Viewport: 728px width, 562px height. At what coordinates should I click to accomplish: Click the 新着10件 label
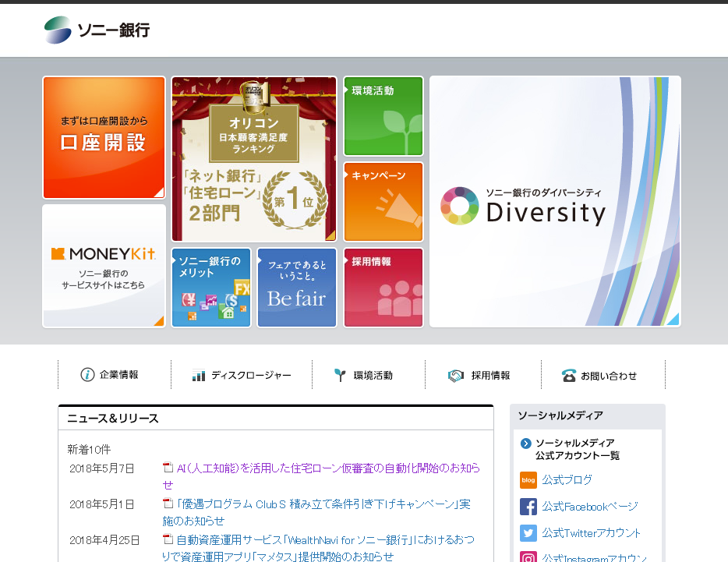point(89,449)
